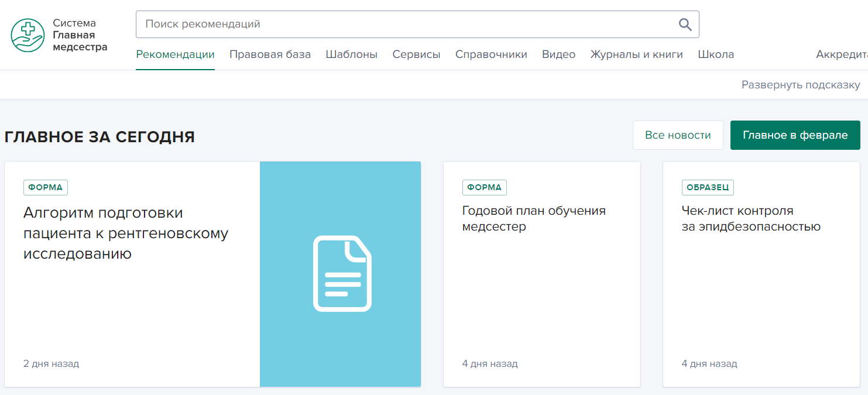Open Чек-лист контроля за эпидбезопасностью
This screenshot has width=868, height=395.
[x=750, y=218]
